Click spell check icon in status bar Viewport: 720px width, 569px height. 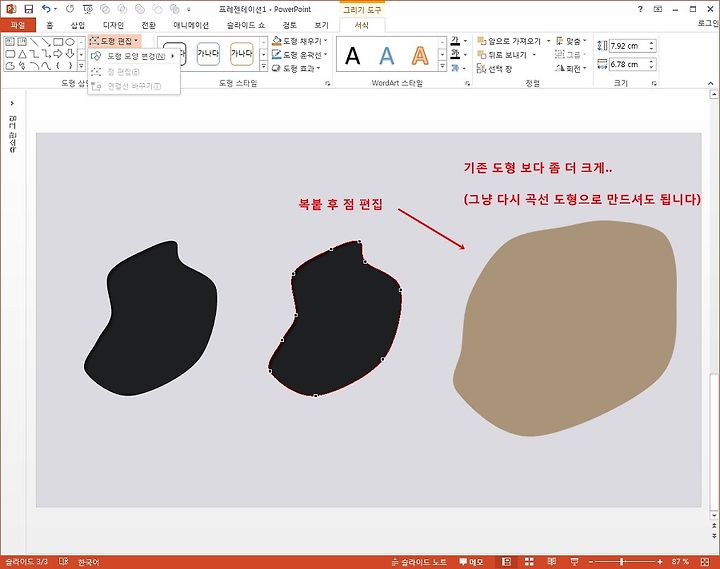(63, 561)
